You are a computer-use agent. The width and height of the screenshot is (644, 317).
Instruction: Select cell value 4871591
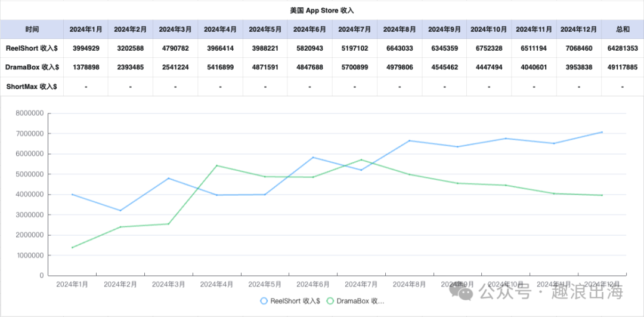265,67
